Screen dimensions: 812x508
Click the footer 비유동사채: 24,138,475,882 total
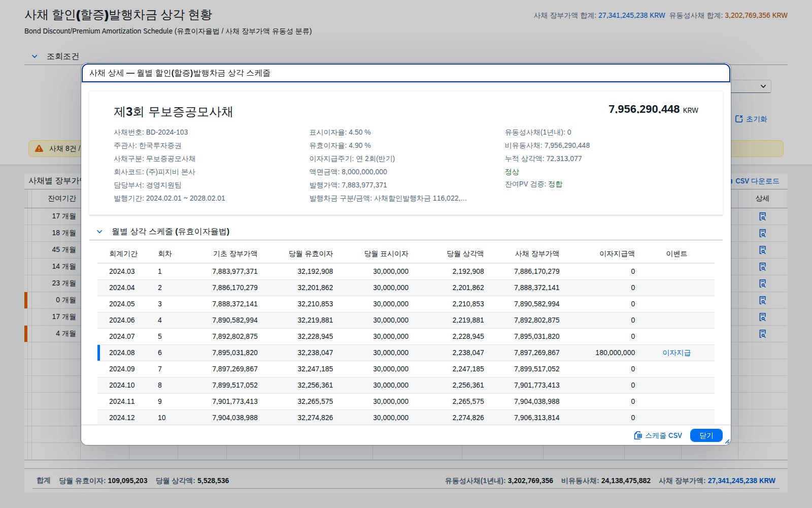coord(606,481)
